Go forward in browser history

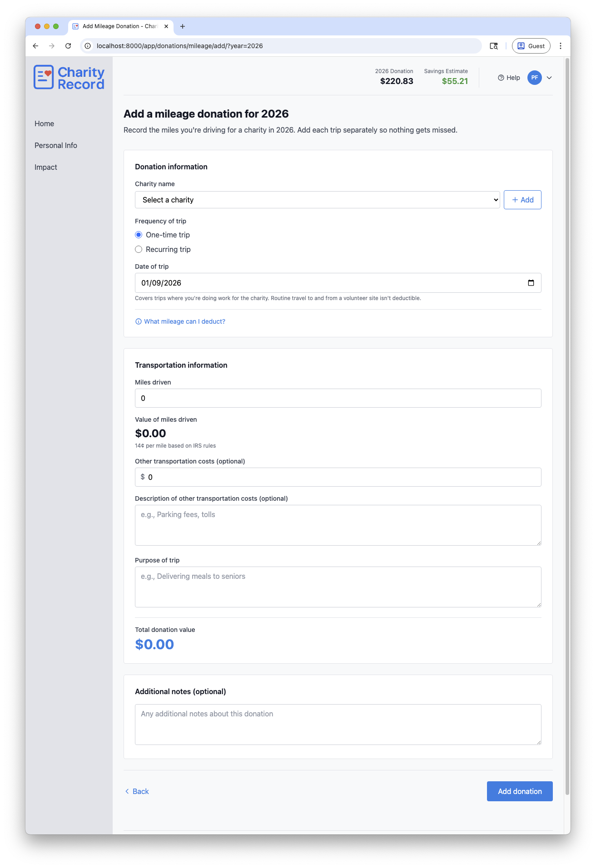[x=52, y=46]
